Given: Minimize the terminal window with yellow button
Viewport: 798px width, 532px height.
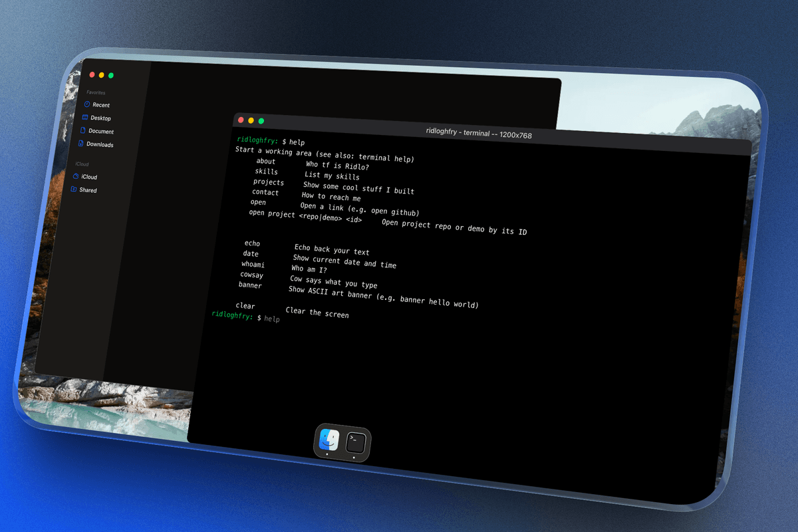Looking at the screenshot, I should point(251,120).
